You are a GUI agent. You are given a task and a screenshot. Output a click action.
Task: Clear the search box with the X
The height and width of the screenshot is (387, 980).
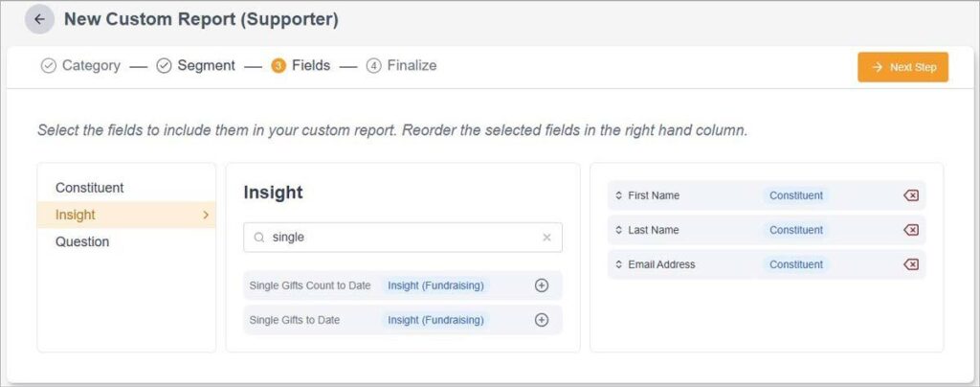click(x=546, y=238)
